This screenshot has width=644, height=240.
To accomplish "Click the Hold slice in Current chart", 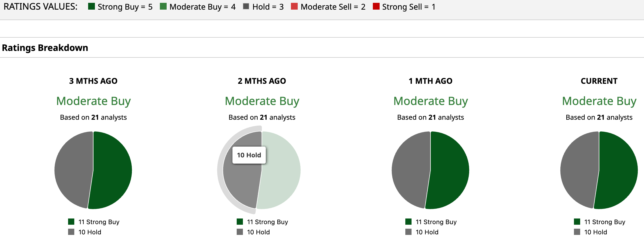I will [x=580, y=170].
